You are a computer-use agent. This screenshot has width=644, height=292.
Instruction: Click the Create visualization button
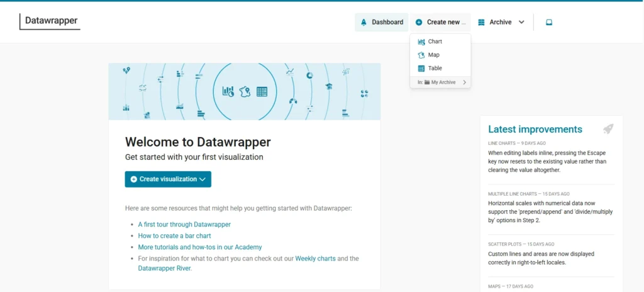pos(168,179)
